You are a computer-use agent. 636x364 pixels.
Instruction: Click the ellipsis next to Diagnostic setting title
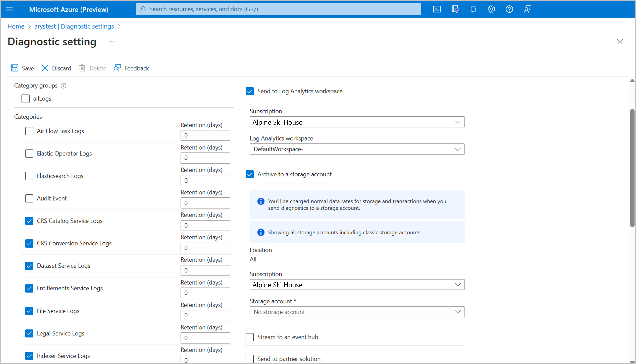coord(111,41)
